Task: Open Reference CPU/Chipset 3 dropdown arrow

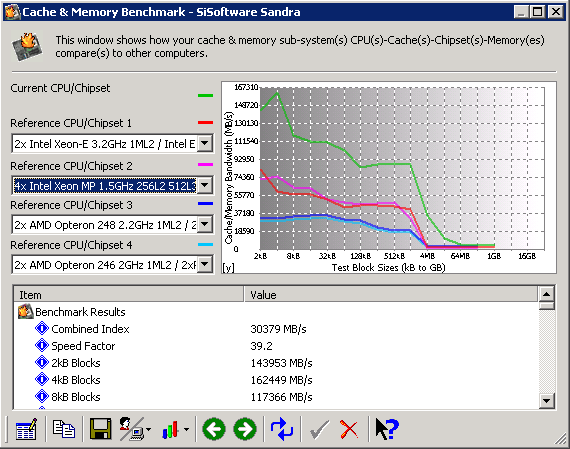Action: [x=205, y=225]
